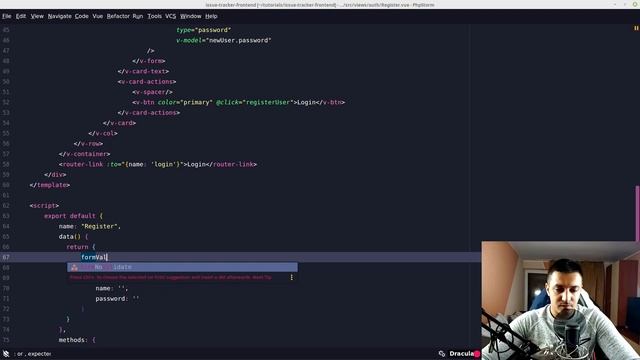This screenshot has height=360, width=640.
Task: Click registerUser in the v-btn @click handler
Action: pyautogui.click(x=268, y=102)
